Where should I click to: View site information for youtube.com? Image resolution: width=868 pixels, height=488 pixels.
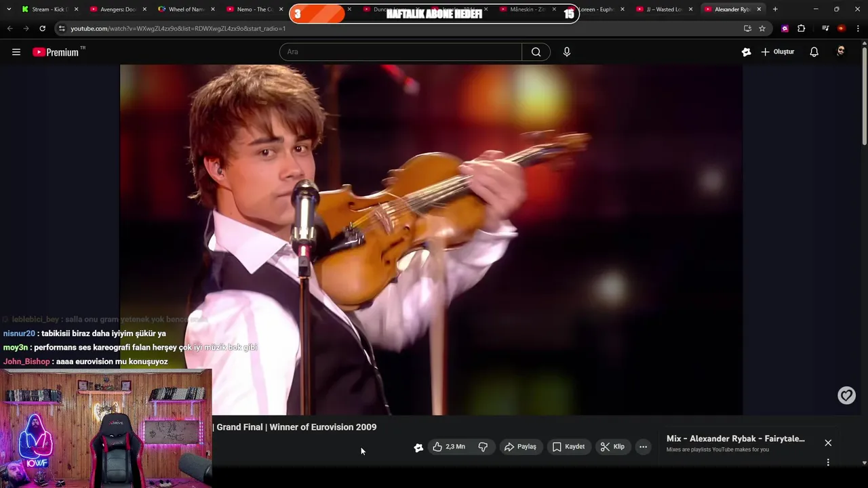pyautogui.click(x=62, y=28)
